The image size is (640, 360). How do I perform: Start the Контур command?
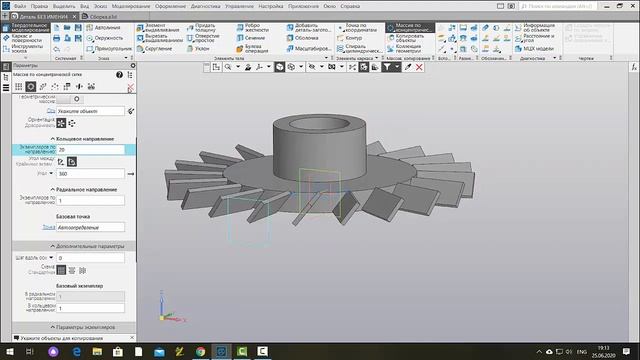pyautogui.click(x=350, y=38)
